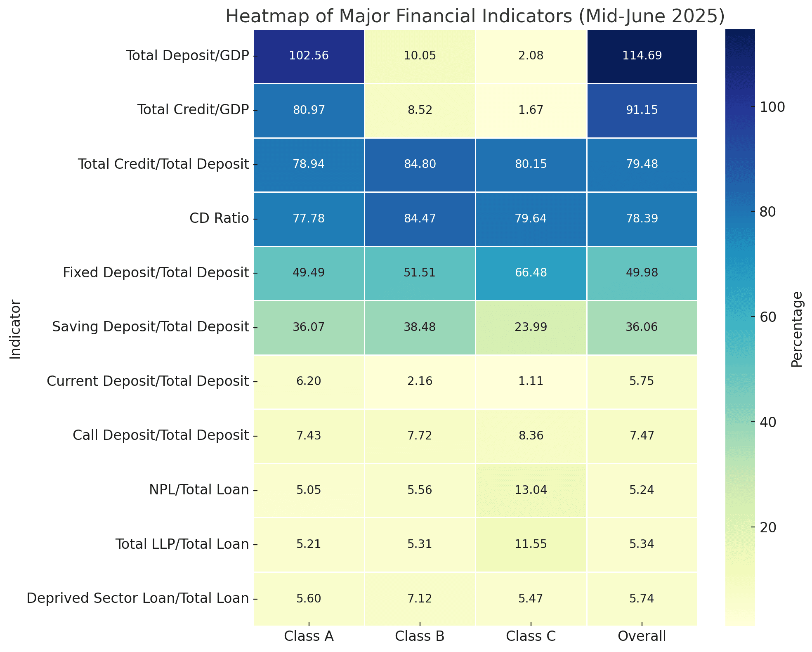Select the Total LLP Class C cell 11.55
Image resolution: width=812 pixels, height=652 pixels.
531,544
